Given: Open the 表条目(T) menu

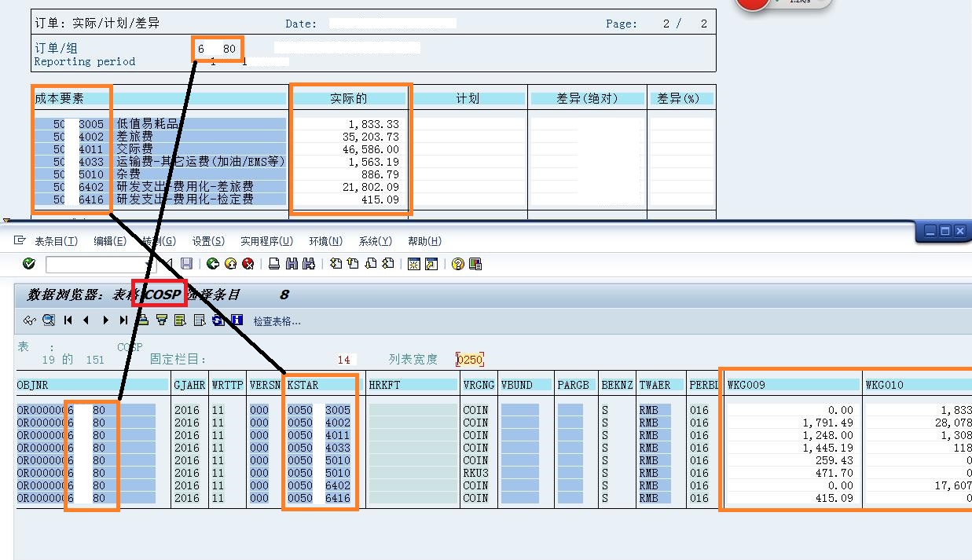Looking at the screenshot, I should point(57,241).
